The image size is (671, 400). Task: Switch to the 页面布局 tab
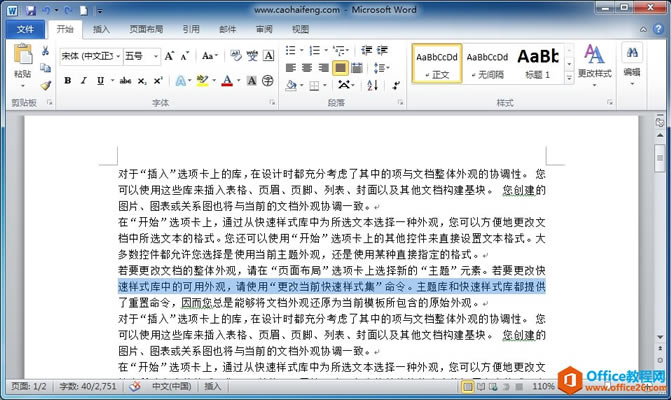[x=146, y=29]
